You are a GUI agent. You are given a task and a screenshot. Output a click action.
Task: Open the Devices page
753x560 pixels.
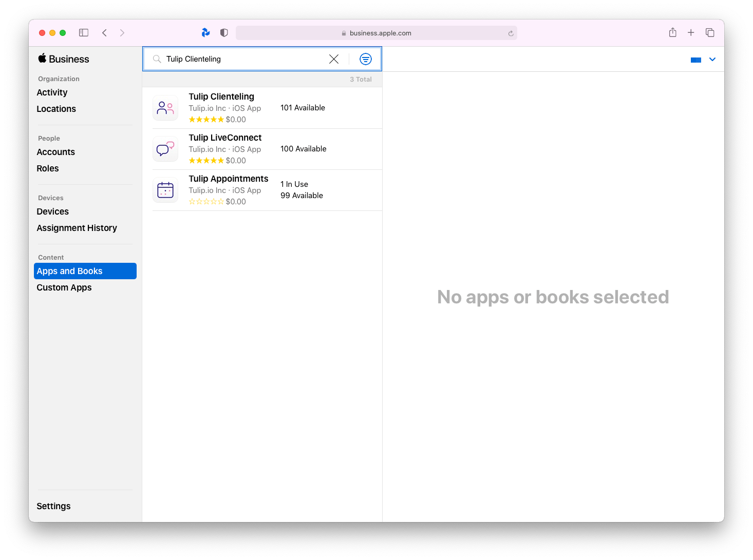pyautogui.click(x=52, y=211)
